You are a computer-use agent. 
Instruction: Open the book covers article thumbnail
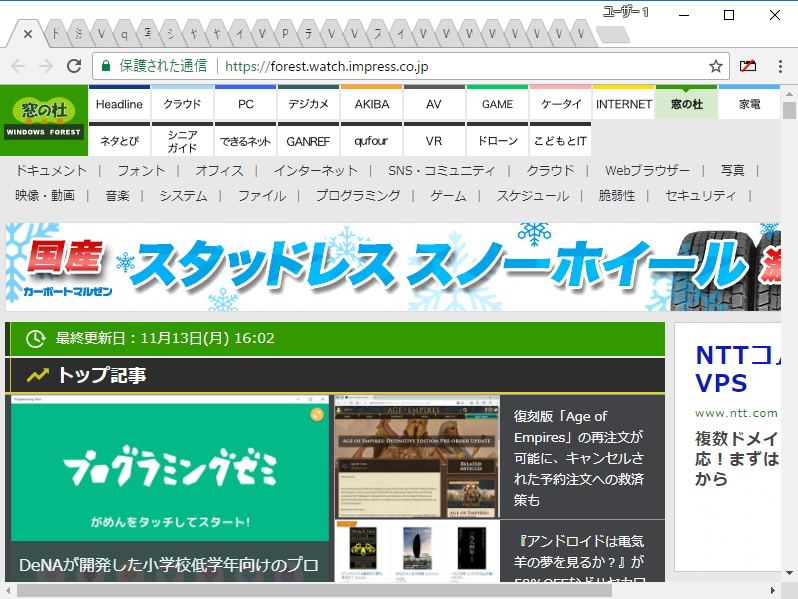point(417,551)
